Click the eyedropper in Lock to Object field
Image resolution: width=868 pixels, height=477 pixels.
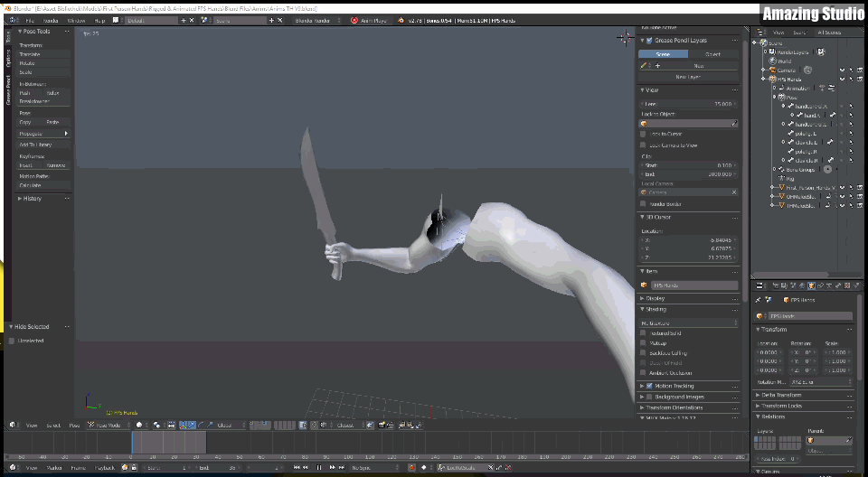pos(733,123)
